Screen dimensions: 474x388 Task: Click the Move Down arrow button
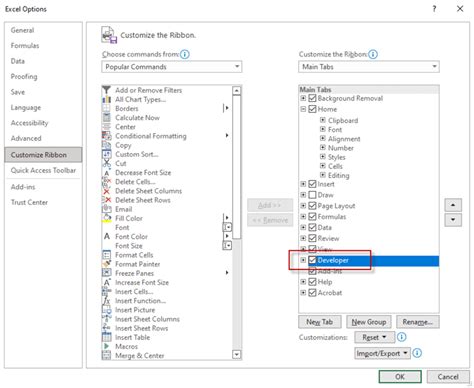[x=453, y=220]
